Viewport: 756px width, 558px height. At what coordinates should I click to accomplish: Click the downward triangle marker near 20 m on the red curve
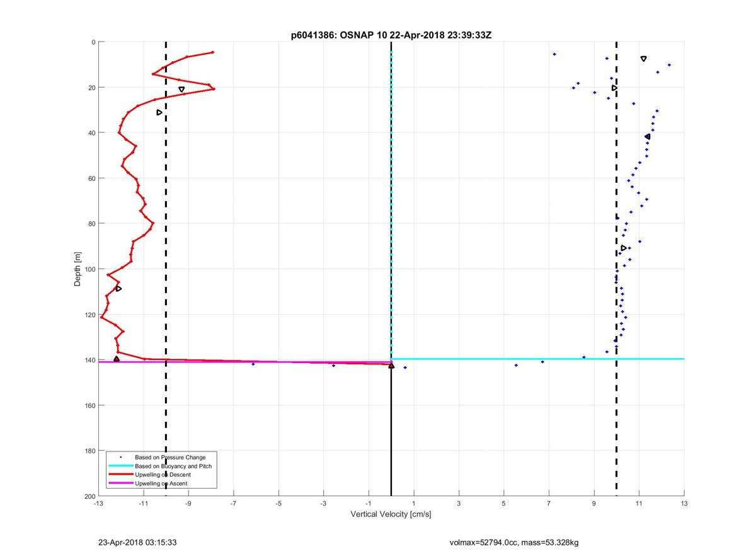pyautogui.click(x=181, y=90)
